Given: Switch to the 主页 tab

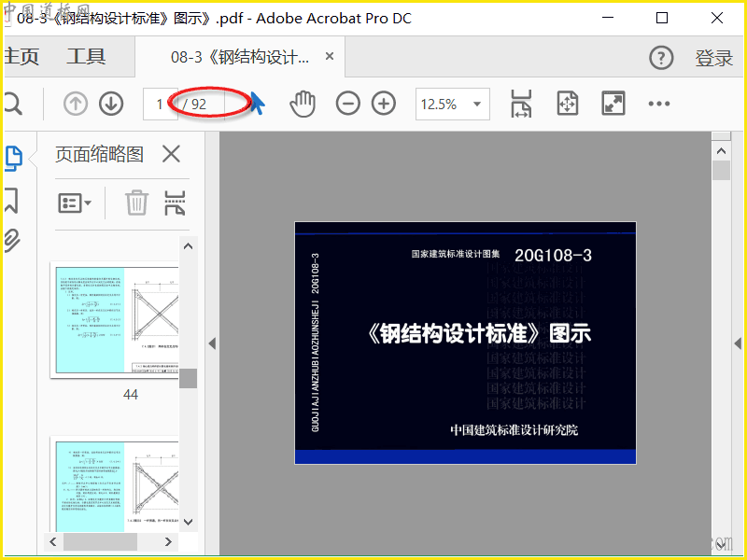Looking at the screenshot, I should (21, 57).
